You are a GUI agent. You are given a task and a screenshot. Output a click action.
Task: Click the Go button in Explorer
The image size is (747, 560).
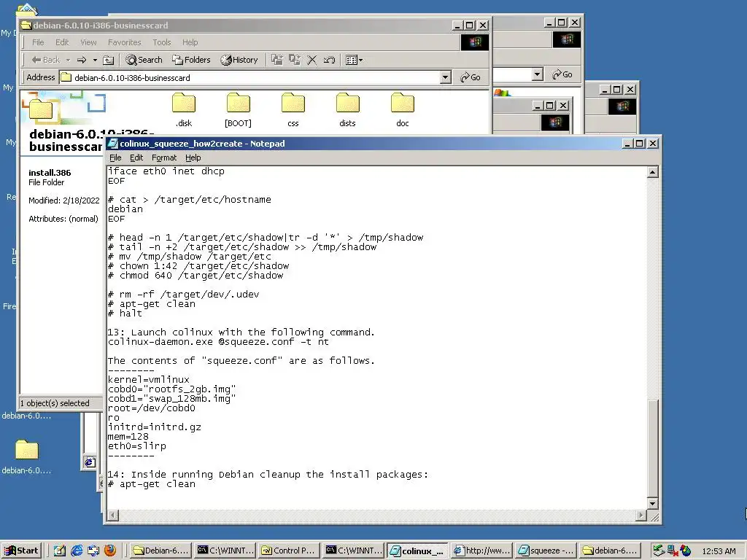[x=471, y=77]
